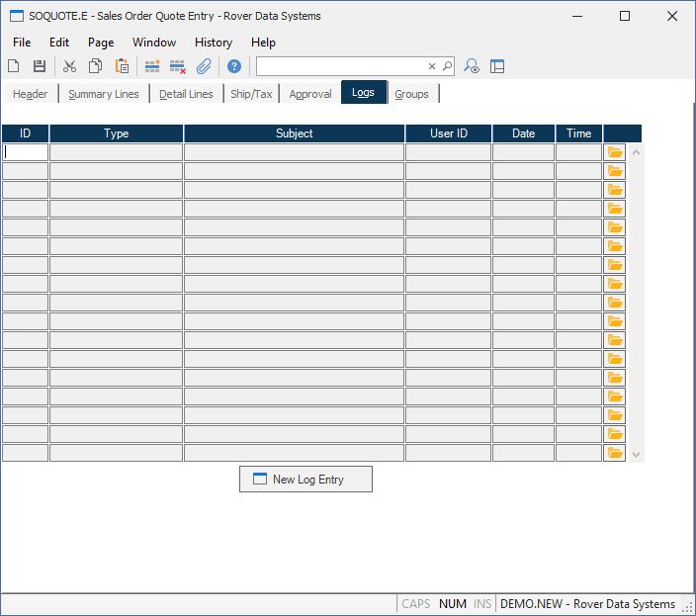
Task: Click the Insert row toolbar icon
Action: point(152,66)
